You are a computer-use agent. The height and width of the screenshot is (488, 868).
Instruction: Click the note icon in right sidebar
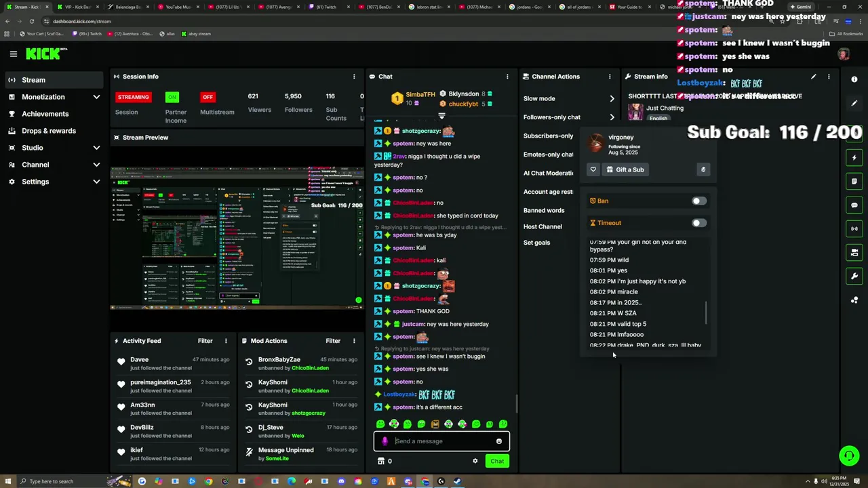tap(854, 182)
